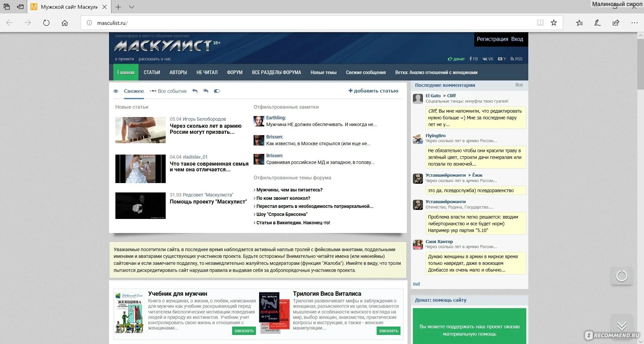Open Помощь проекту "Маскулист" article
Image resolution: width=644 pixels, height=344 pixels.
point(208,202)
